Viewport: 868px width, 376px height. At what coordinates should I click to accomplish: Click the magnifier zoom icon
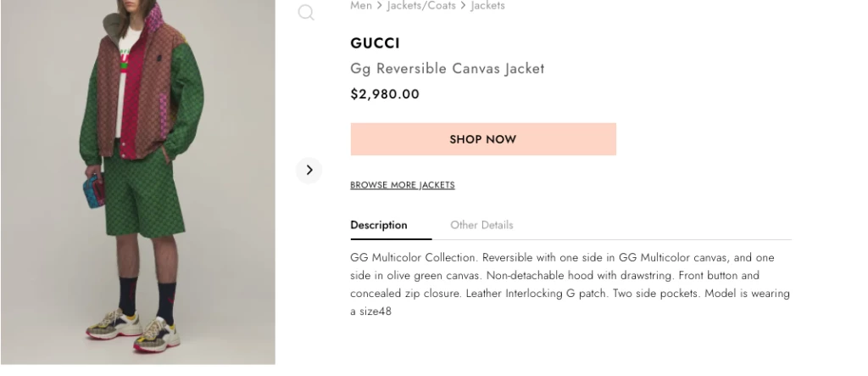pos(306,12)
